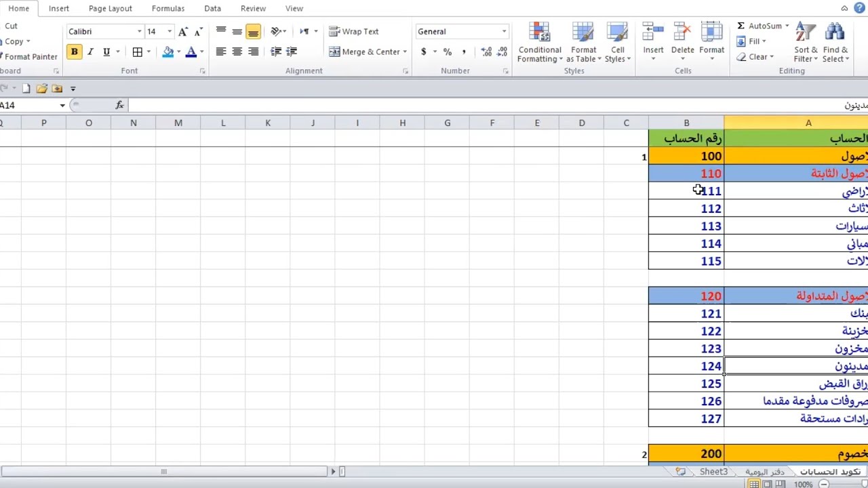Open Review tab
This screenshot has height=488, width=868.
click(253, 8)
